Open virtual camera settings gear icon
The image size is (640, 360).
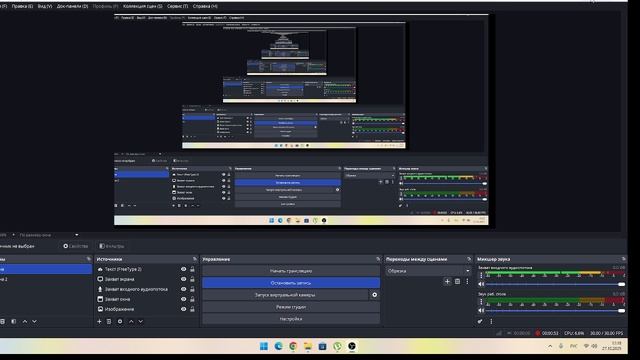(x=374, y=295)
